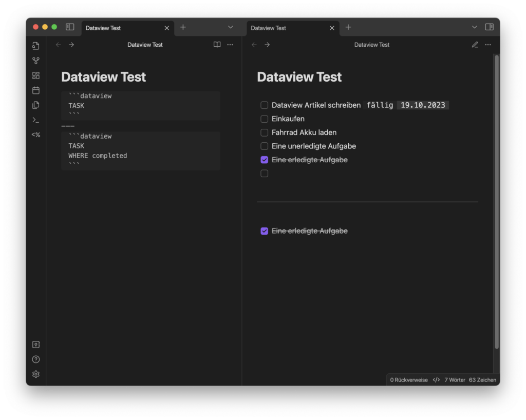This screenshot has height=420, width=526.
Task: Click the Dataview Test heading in preview
Action: (299, 77)
